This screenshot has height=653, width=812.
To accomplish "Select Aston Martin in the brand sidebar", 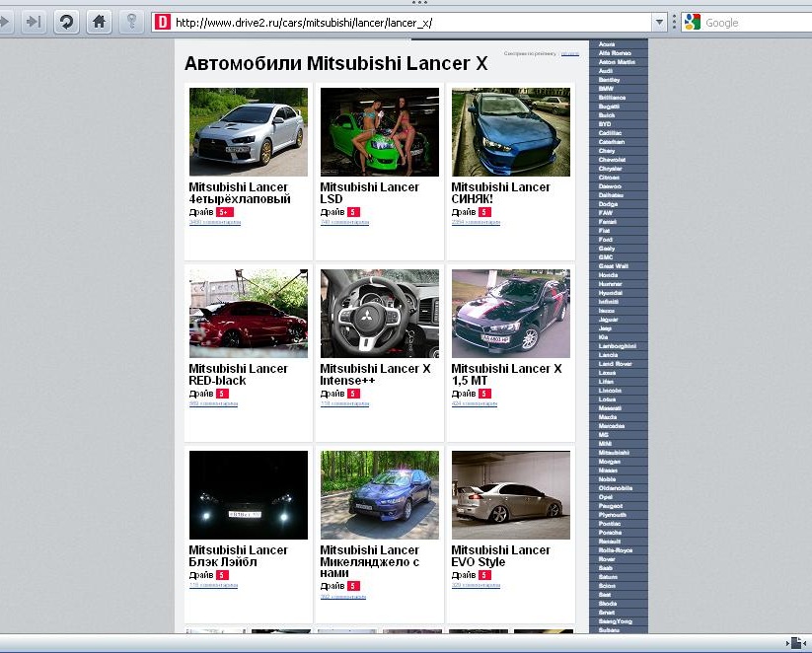I will tap(617, 61).
